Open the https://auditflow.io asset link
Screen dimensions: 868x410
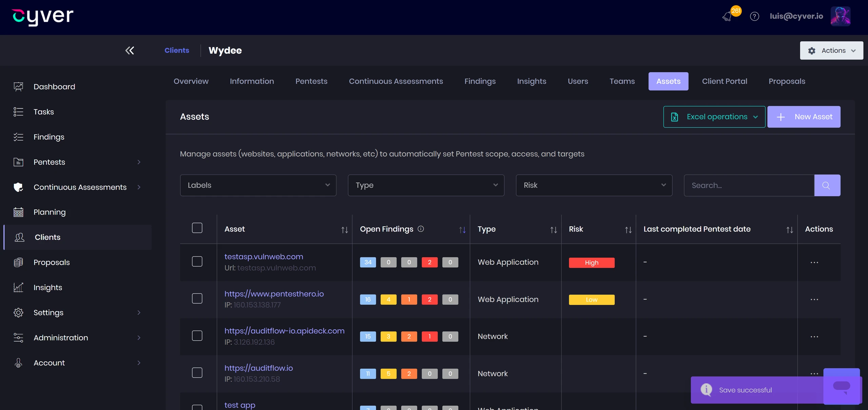pos(258,368)
